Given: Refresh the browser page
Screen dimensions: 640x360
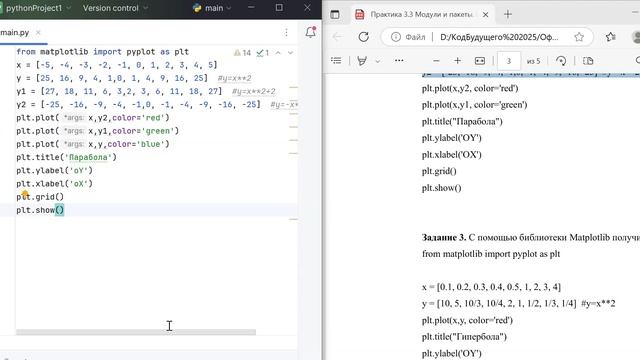Looking at the screenshot, I should tap(364, 37).
